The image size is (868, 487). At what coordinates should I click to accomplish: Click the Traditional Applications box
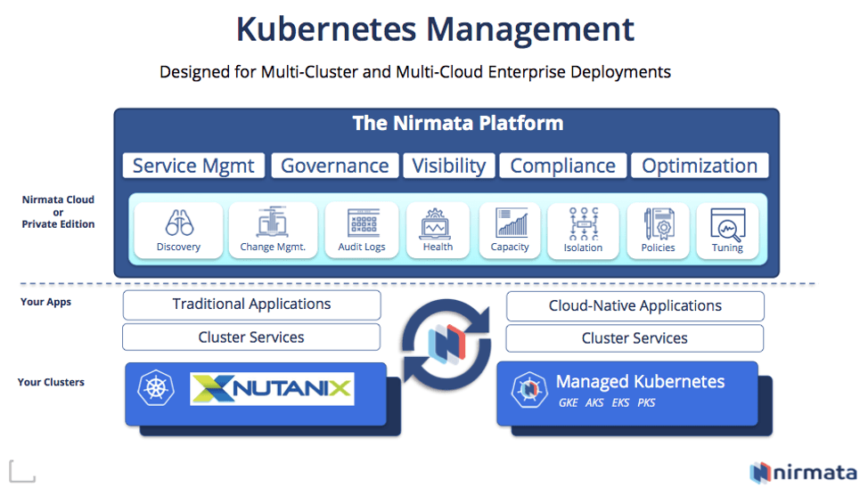point(252,304)
